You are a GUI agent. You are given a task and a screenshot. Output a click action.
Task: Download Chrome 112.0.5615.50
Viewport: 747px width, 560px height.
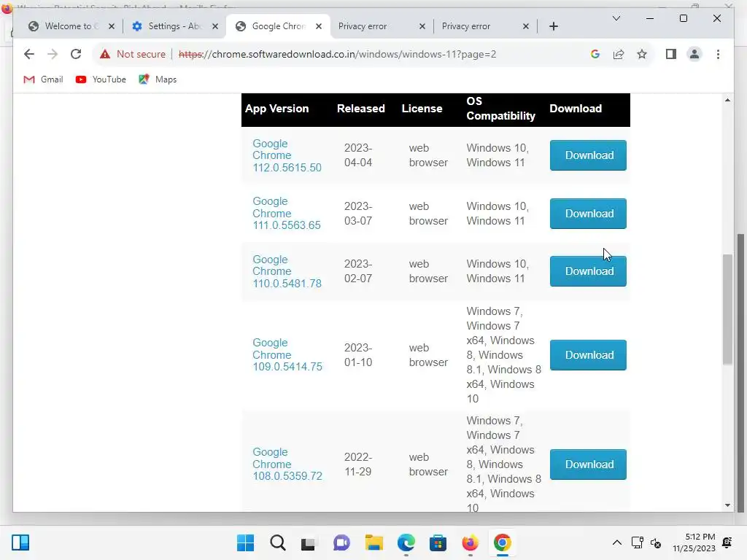(x=588, y=155)
